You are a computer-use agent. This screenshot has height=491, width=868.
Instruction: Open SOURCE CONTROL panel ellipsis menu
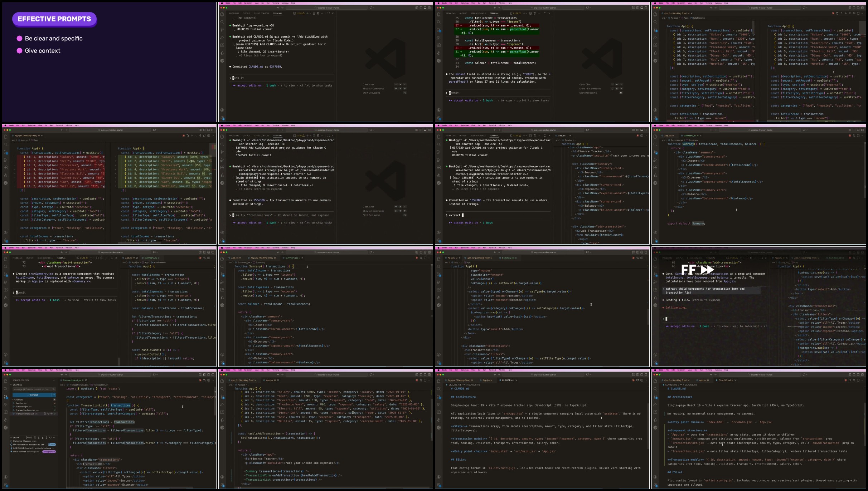[54, 380]
